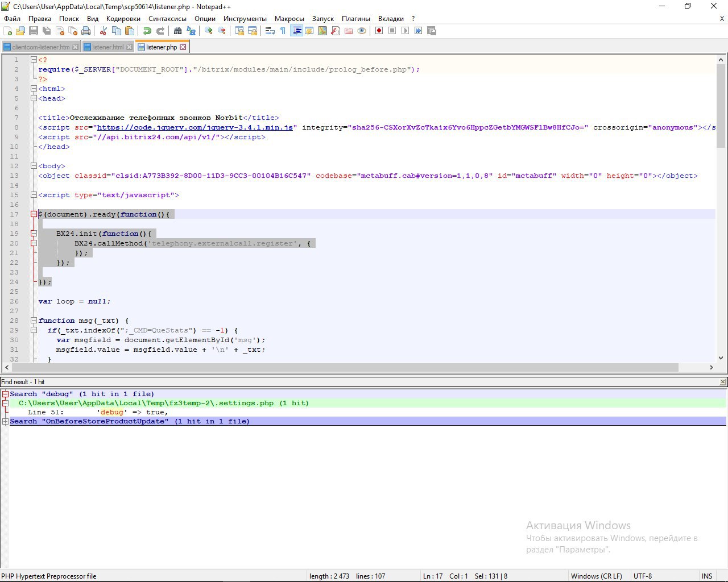The width and height of the screenshot is (728, 582).
Task: Click editor horizontal scrollbar thumb
Action: pyautogui.click(x=345, y=367)
